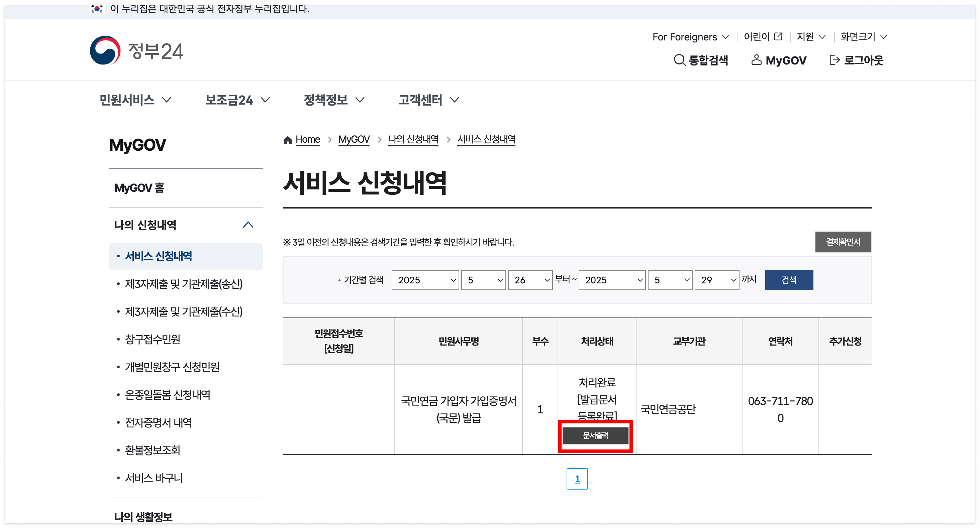Viewport: 980px width, 528px height.
Task: Open the 지원 dropdown
Action: 811,36
